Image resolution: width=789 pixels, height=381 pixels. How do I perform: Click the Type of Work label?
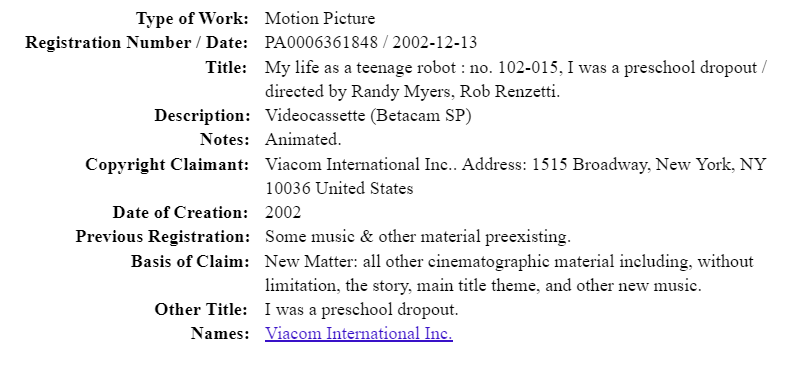193,19
